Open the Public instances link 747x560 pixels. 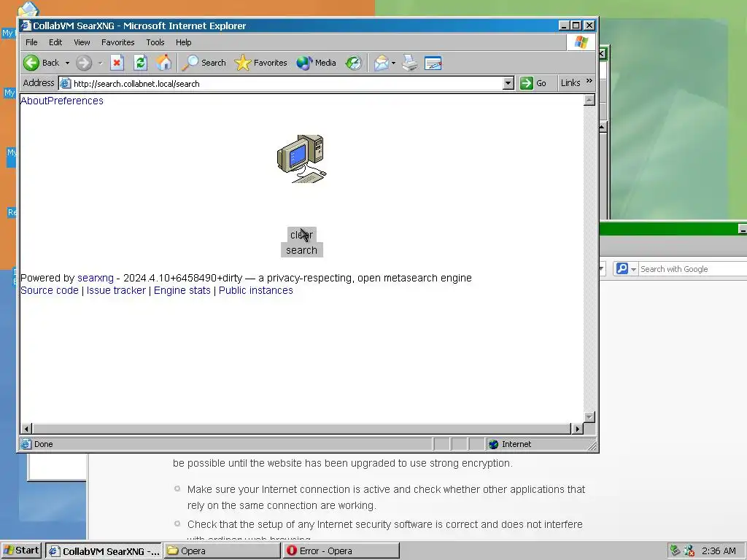click(x=256, y=290)
